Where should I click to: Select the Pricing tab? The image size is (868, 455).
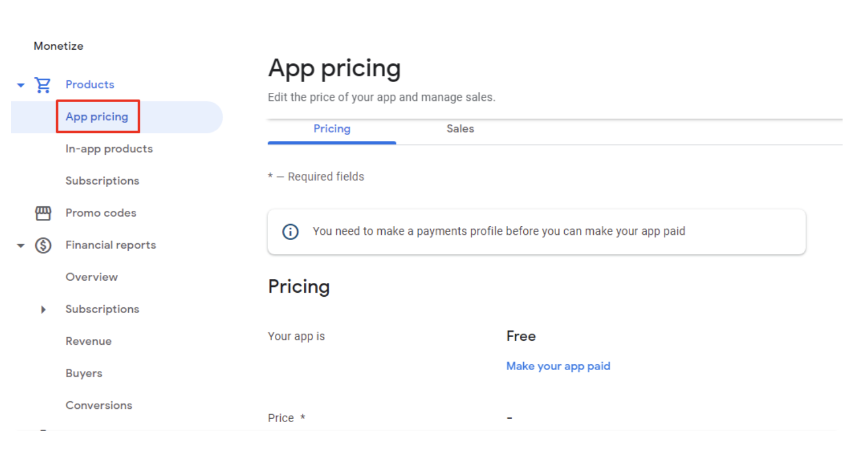(331, 129)
